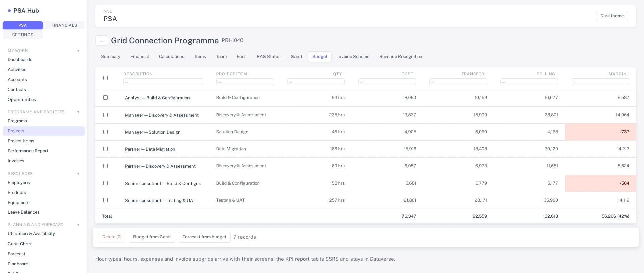Tick the select-all checkbox in the table header
The height and width of the screenshot is (273, 644).
(105, 78)
